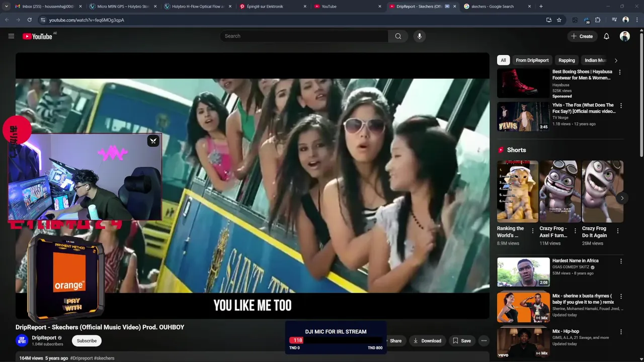Open Chrome's three-dot menu
The height and width of the screenshot is (362, 644).
pyautogui.click(x=637, y=20)
